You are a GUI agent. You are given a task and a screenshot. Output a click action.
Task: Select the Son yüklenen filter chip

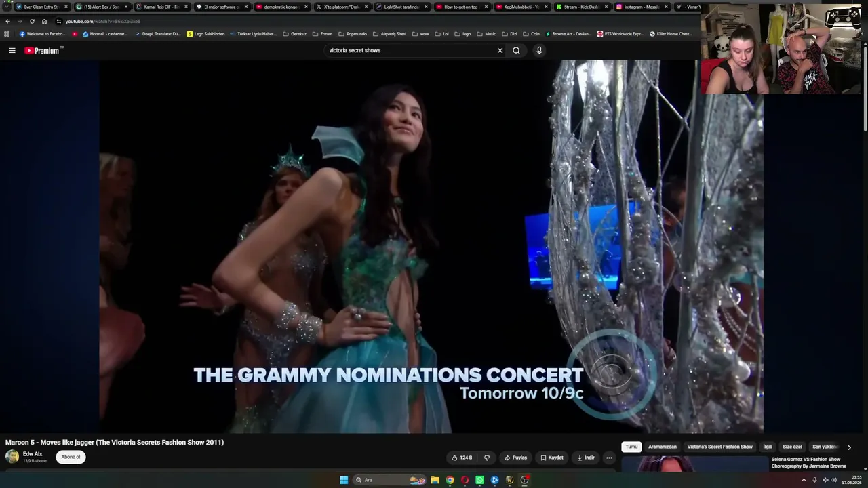[x=825, y=447]
